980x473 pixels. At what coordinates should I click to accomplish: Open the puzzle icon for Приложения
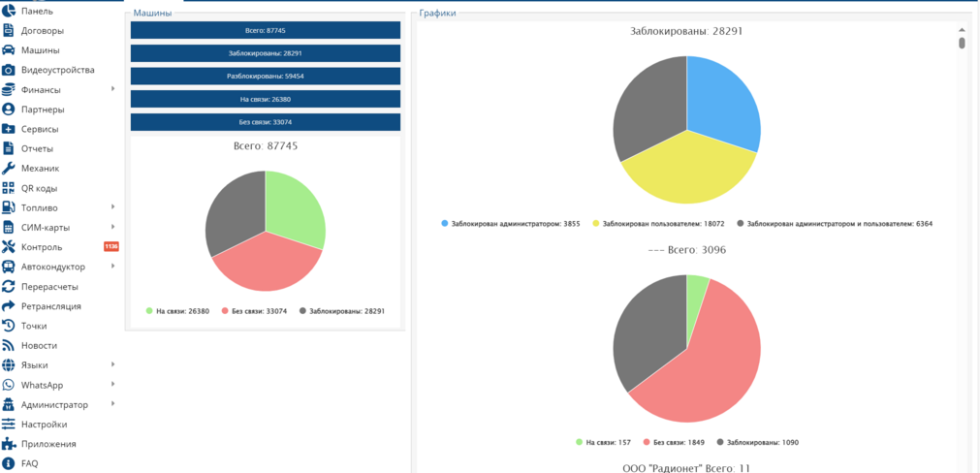8,444
